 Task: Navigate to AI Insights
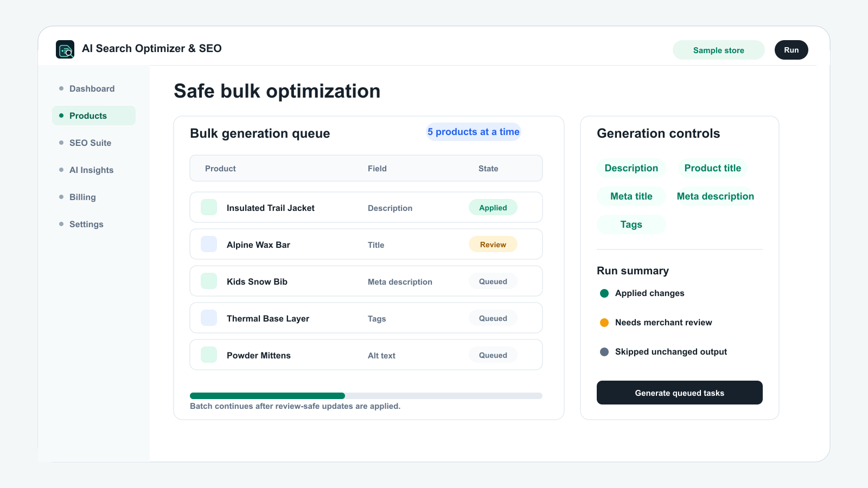tap(94, 170)
